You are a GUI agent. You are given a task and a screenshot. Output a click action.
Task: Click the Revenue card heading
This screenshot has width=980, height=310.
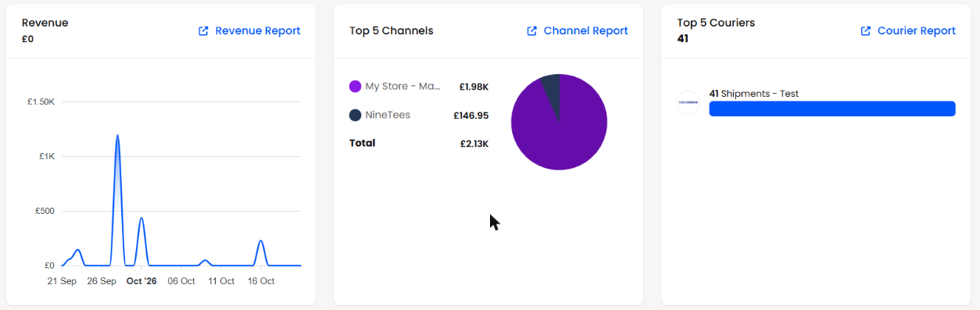[45, 23]
